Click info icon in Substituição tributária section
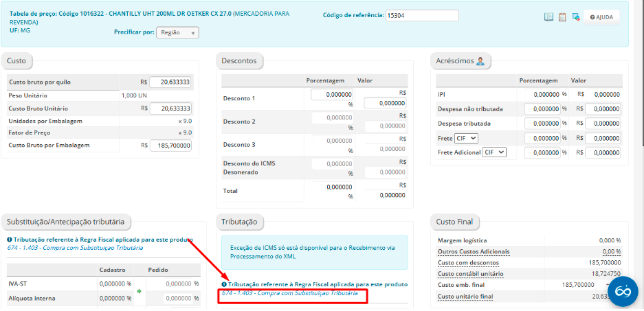This screenshot has width=644, height=311. point(10,240)
